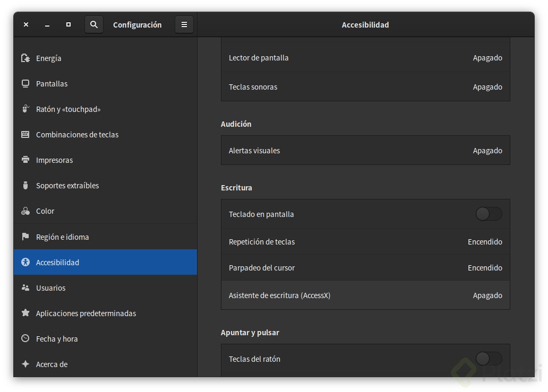Open Repetición de teclas settings
This screenshot has width=548, height=392.
[x=365, y=241]
